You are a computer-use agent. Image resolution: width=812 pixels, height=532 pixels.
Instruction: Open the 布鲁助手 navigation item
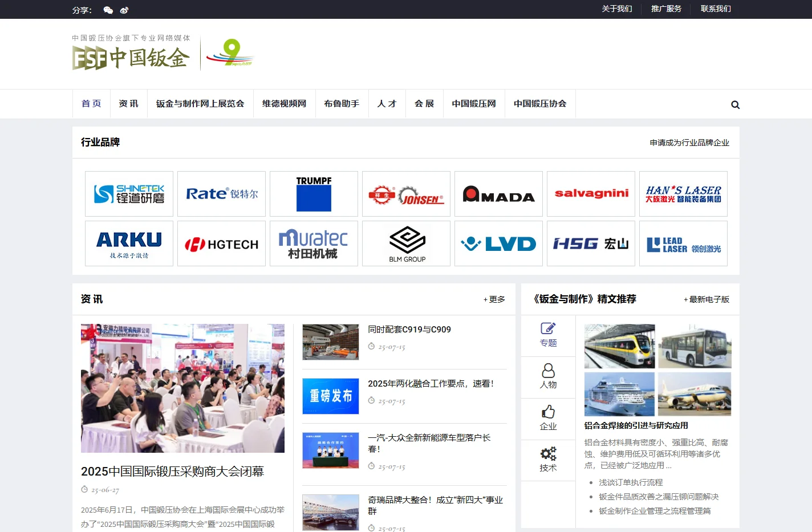click(x=342, y=104)
